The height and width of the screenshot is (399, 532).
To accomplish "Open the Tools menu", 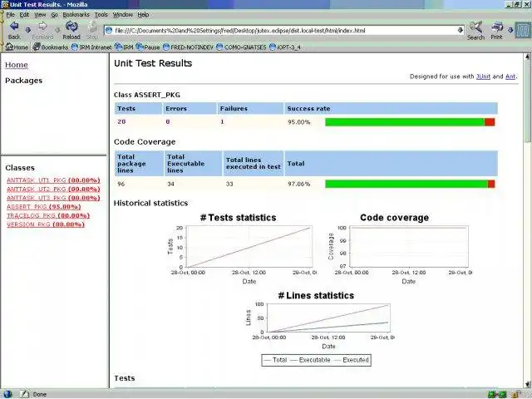I will (101, 15).
